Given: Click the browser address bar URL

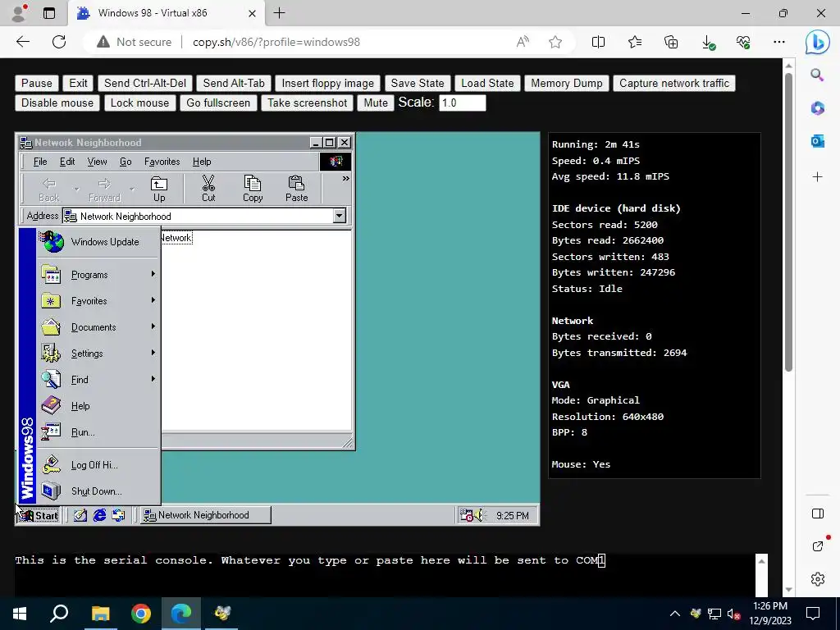Looking at the screenshot, I should pyautogui.click(x=276, y=42).
